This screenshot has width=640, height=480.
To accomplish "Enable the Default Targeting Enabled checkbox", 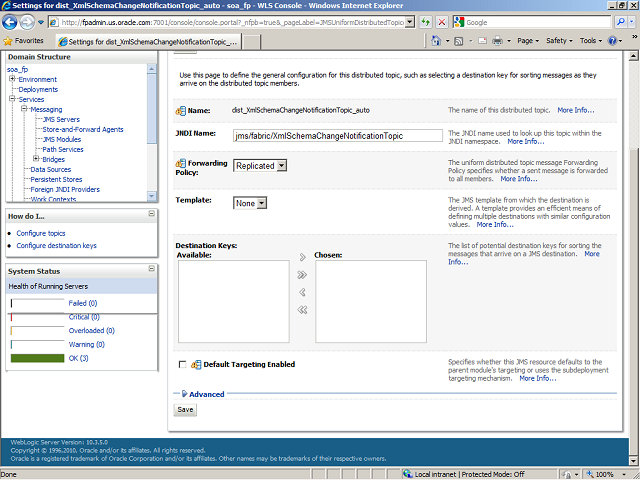I will 182,365.
